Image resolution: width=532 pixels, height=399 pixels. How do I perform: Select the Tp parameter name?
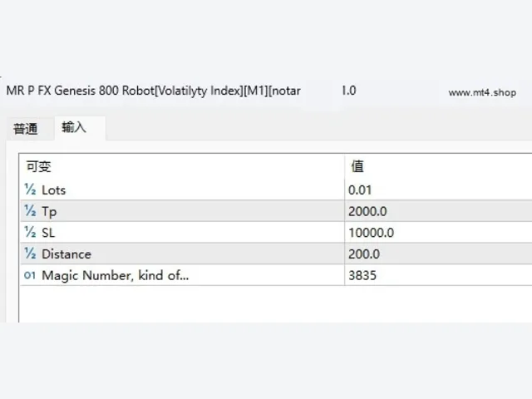click(x=49, y=211)
